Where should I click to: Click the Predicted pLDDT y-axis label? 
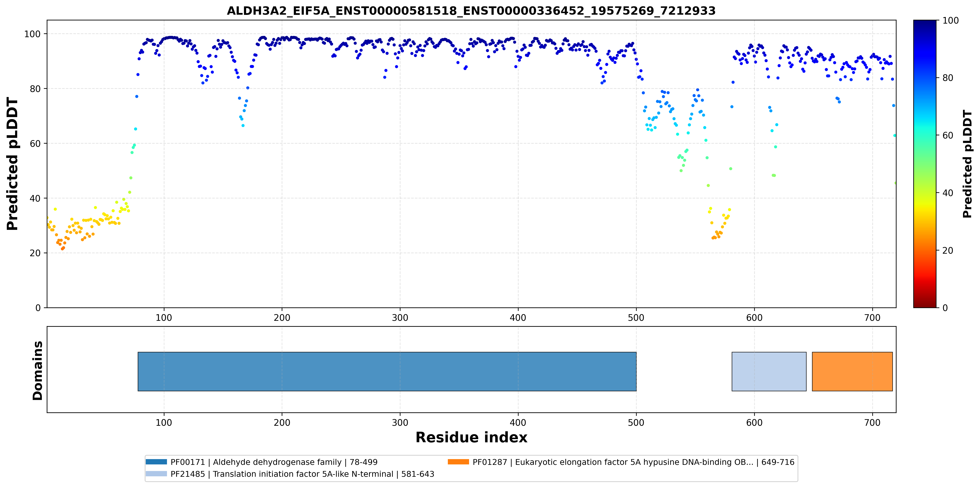tap(12, 164)
